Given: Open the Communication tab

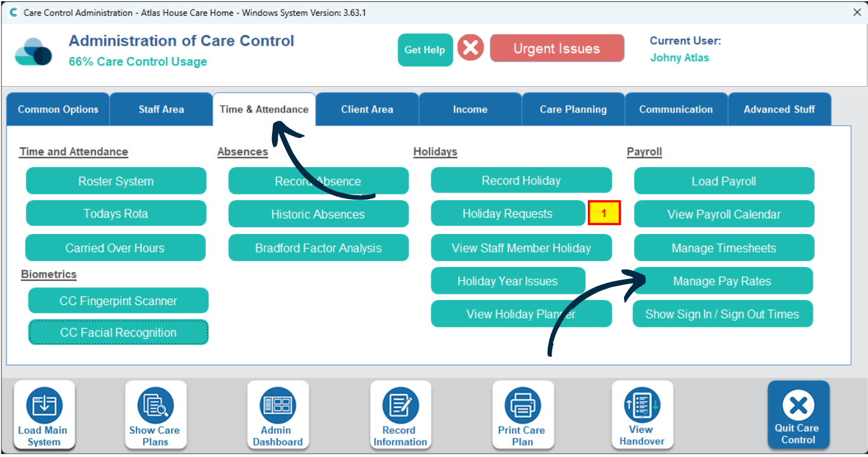Looking at the screenshot, I should click(x=676, y=109).
